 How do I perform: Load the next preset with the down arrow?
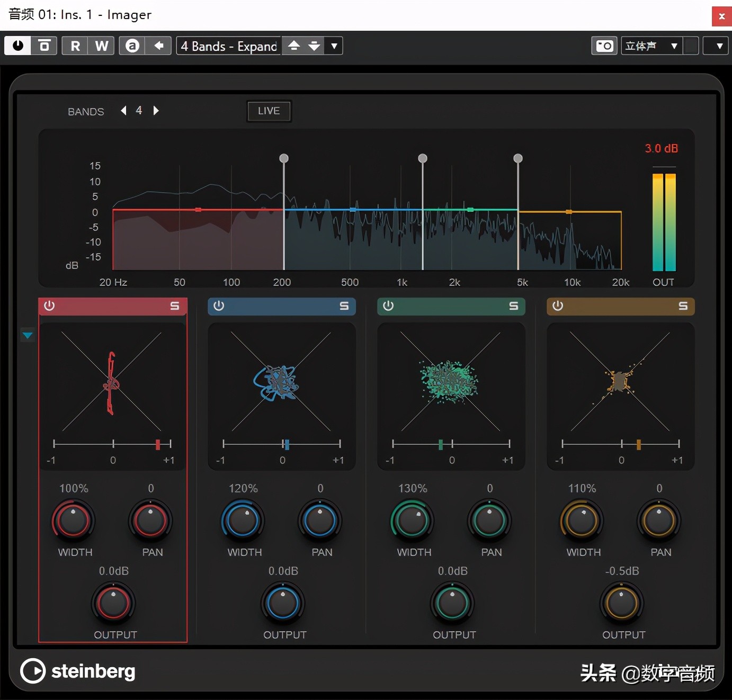click(314, 46)
